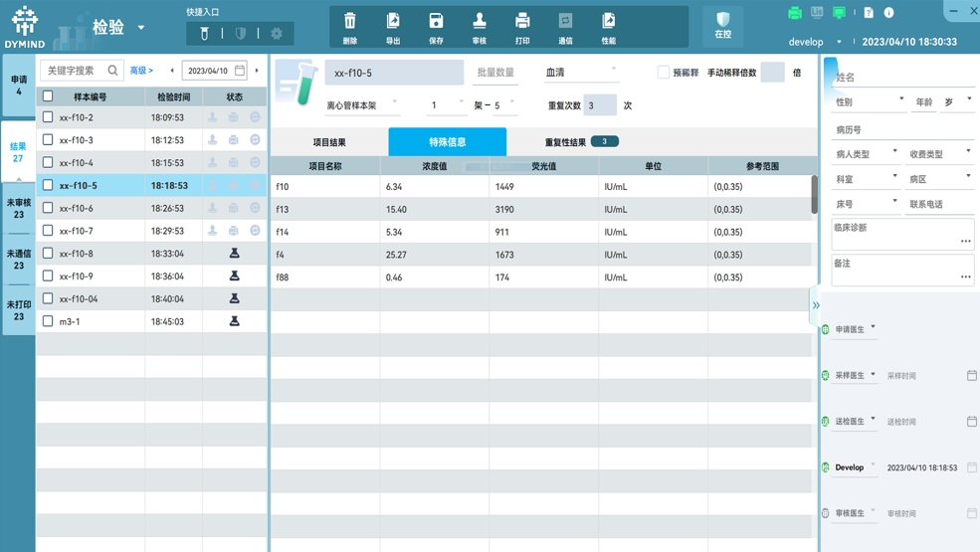This screenshot has width=980, height=552.
Task: Expand the gender (性别) dropdown
Action: click(x=869, y=101)
